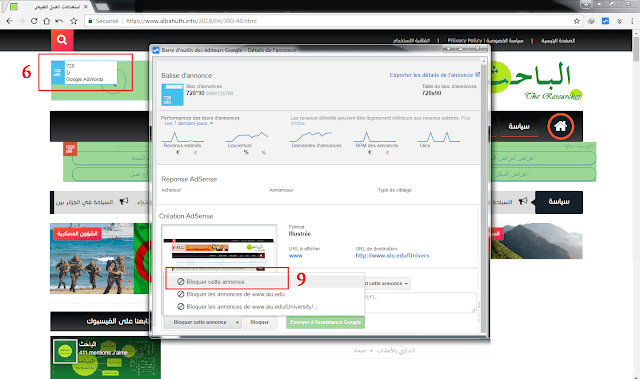Image resolution: width=640 pixels, height=379 pixels.
Task: Click the Estimated revenue sparkline chart
Action: pos(182,137)
